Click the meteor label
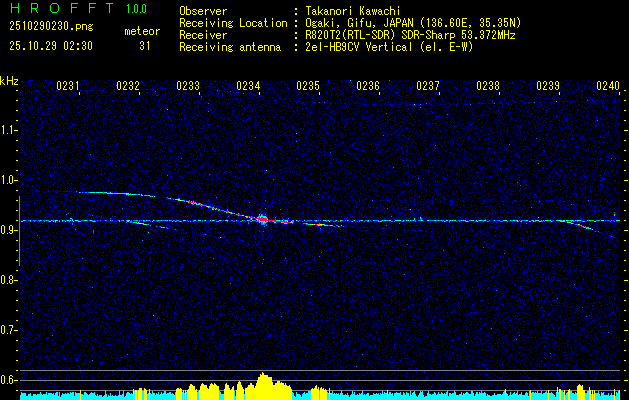 (142, 31)
